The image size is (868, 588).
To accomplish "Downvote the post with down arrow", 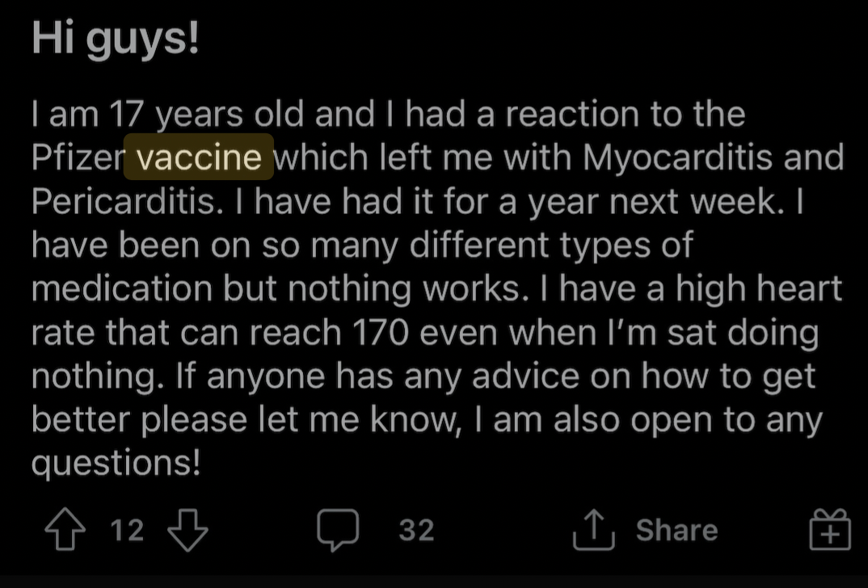I will [188, 530].
